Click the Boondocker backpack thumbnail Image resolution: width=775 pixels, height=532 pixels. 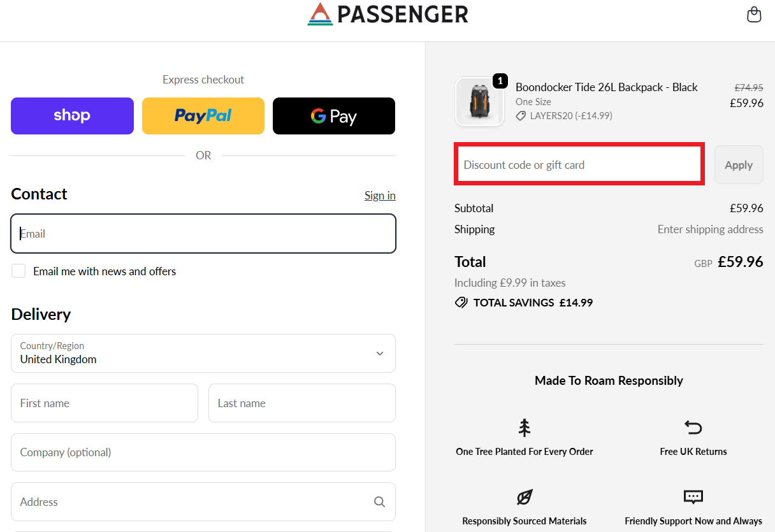pyautogui.click(x=479, y=102)
